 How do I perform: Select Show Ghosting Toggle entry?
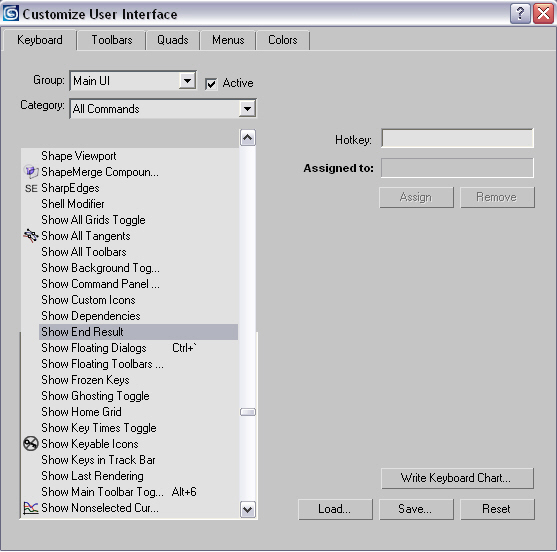(x=95, y=396)
